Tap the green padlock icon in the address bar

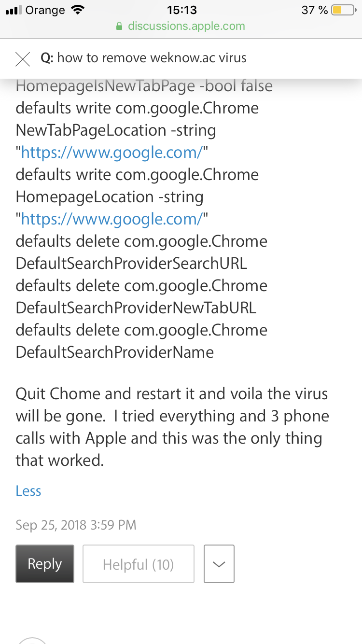coord(120,27)
